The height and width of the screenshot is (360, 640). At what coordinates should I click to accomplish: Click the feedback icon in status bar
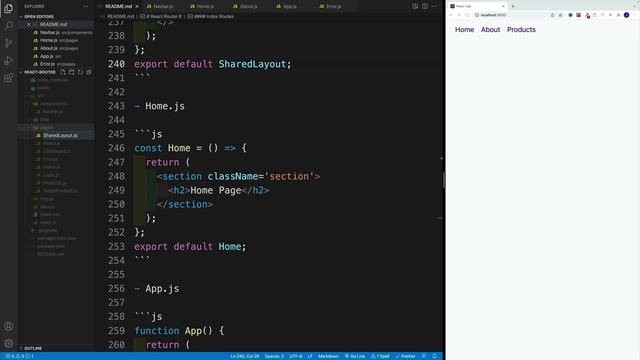(424, 356)
